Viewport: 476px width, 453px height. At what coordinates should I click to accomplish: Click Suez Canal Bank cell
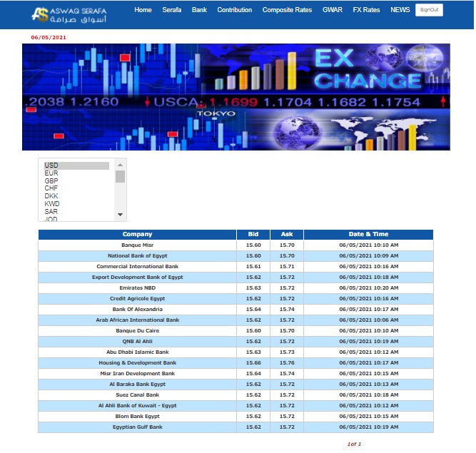click(137, 395)
